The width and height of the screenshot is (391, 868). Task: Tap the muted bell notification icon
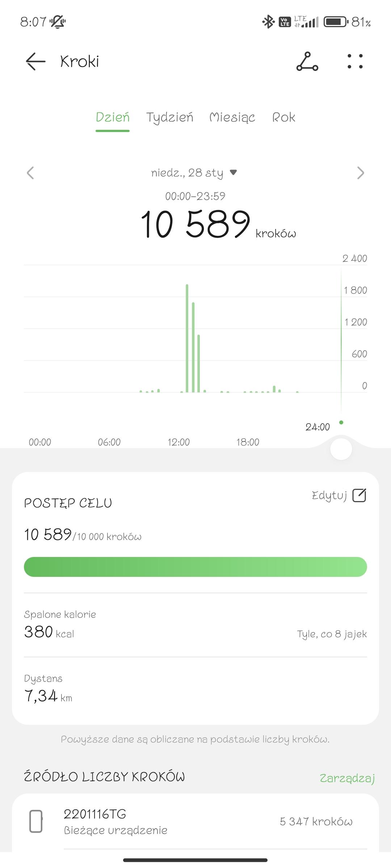pyautogui.click(x=58, y=22)
